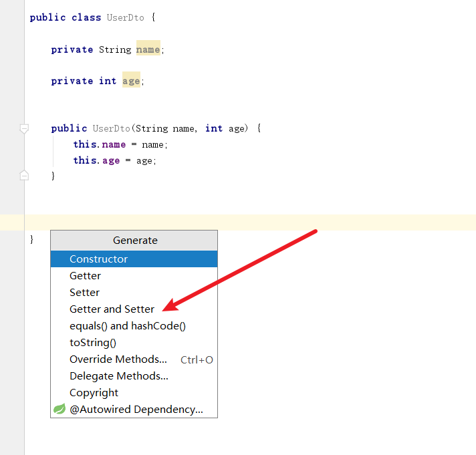
Task: Click the Generate popup title header
Action: coord(134,241)
